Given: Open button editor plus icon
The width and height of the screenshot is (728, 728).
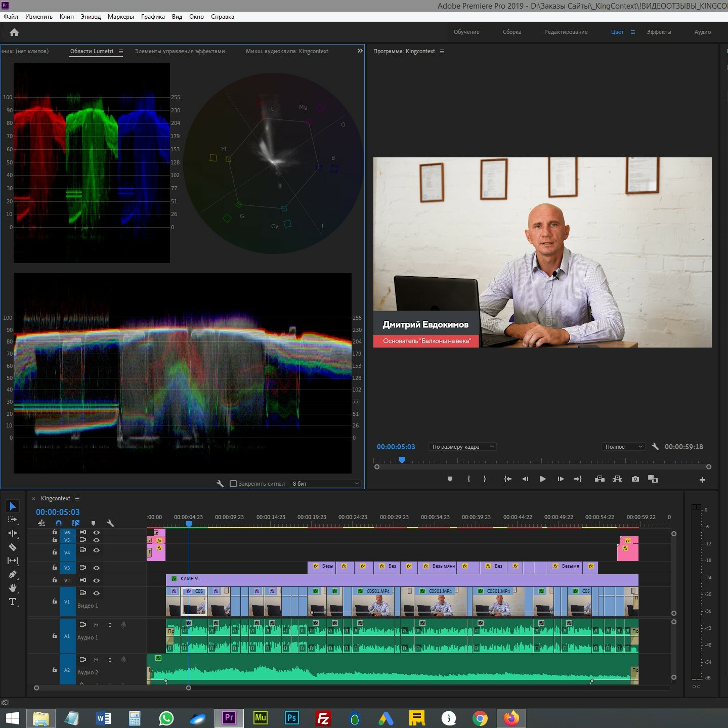Looking at the screenshot, I should 702,480.
